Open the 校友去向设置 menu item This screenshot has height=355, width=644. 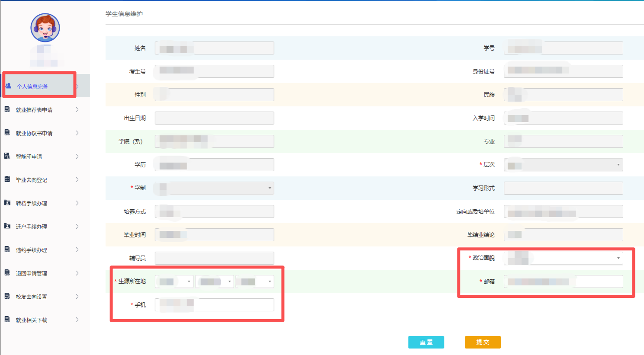coord(32,297)
